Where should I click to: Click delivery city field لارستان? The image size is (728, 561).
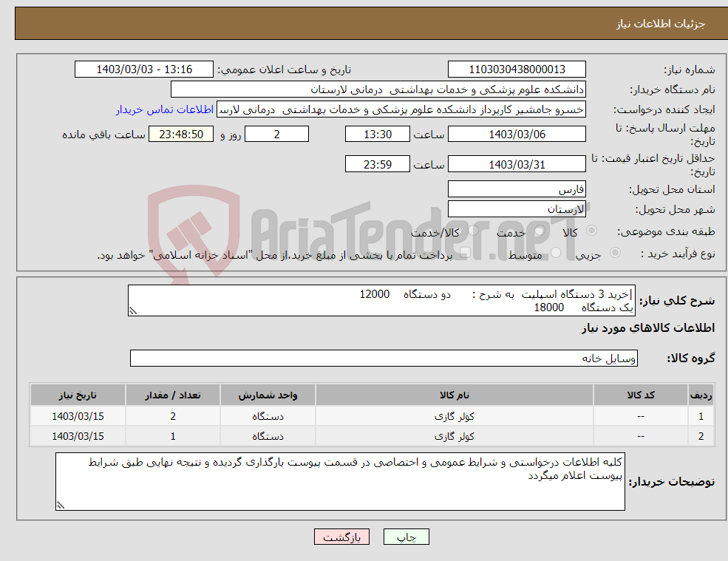tap(517, 209)
